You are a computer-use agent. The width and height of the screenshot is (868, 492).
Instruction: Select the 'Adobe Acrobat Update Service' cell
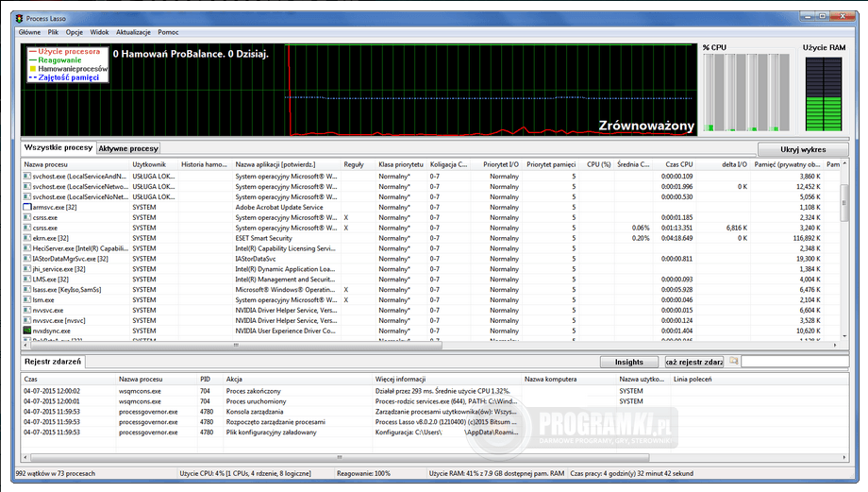point(279,207)
